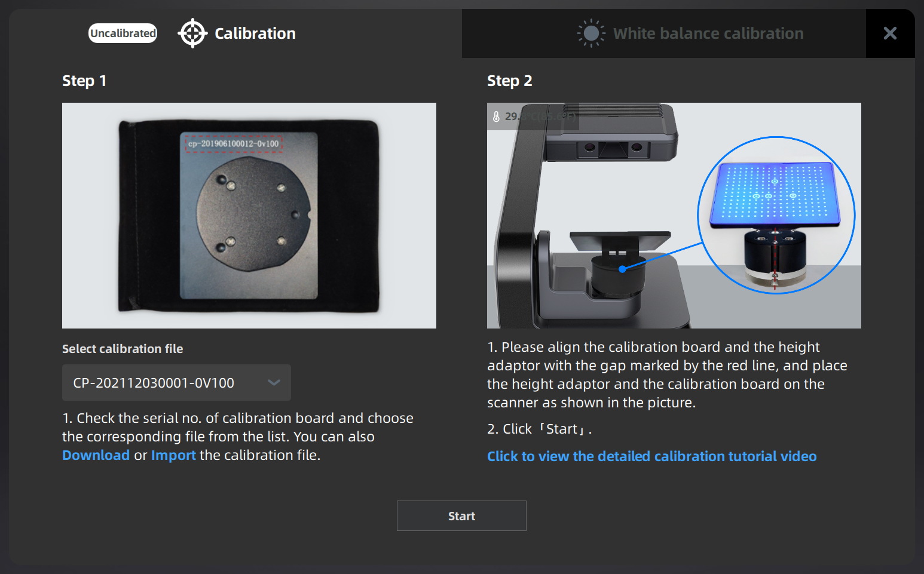
Task: Select the Calibration tab
Action: coord(255,33)
